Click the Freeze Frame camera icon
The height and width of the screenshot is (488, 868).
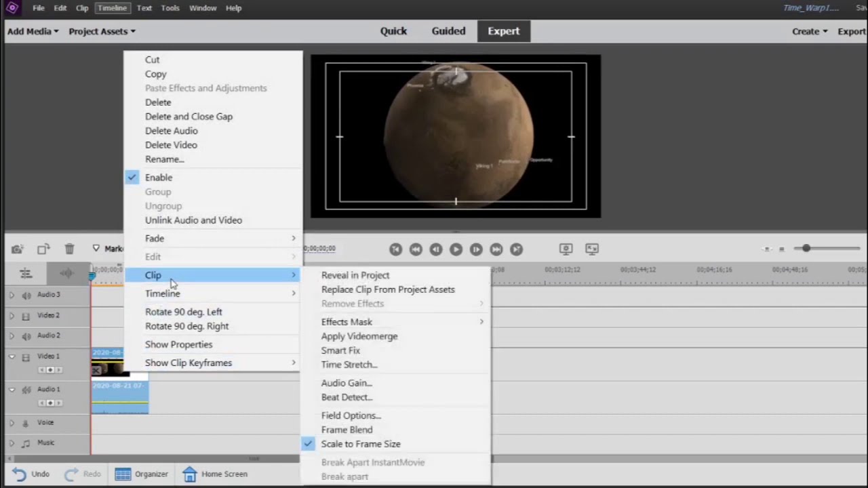pyautogui.click(x=17, y=249)
